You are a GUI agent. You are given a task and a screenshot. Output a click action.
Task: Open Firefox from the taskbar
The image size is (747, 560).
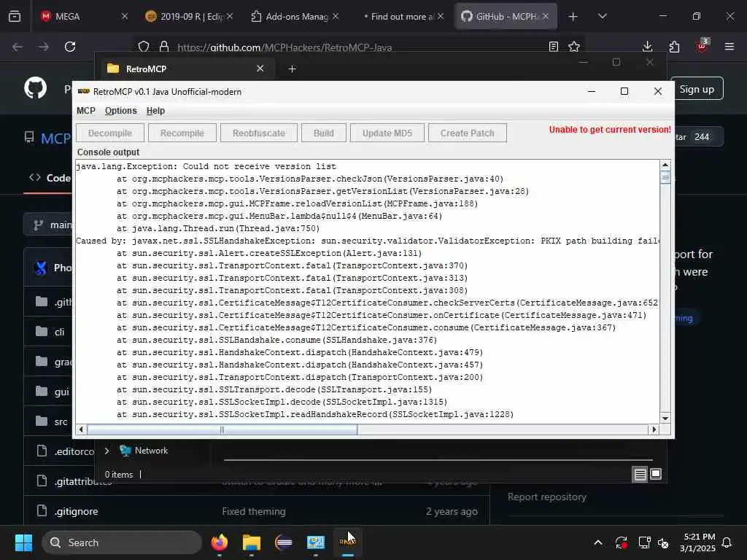220,542
